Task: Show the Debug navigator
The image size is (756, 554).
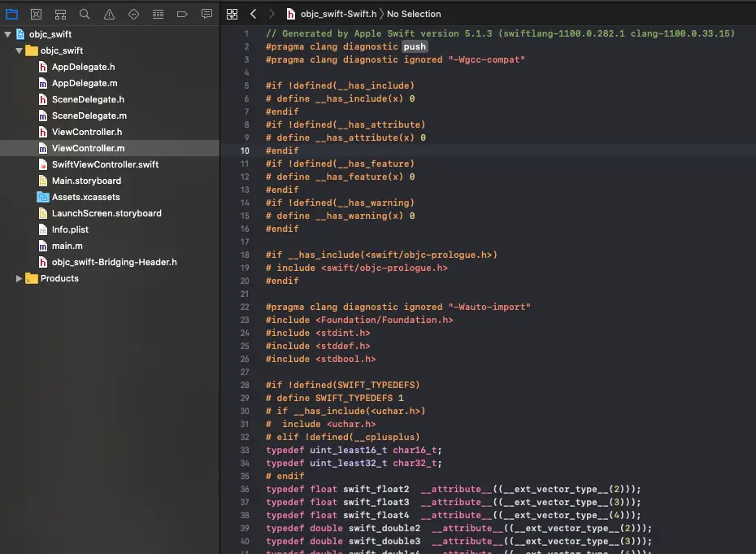Action: coord(159,14)
